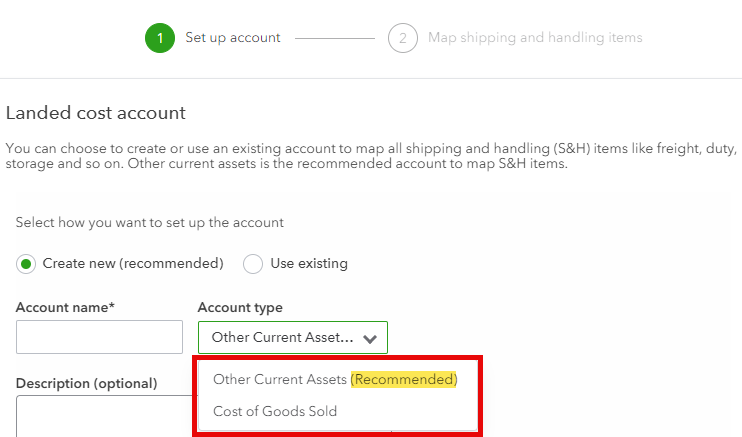Click the step 2 numbered circle
742x437 pixels.
coord(402,38)
